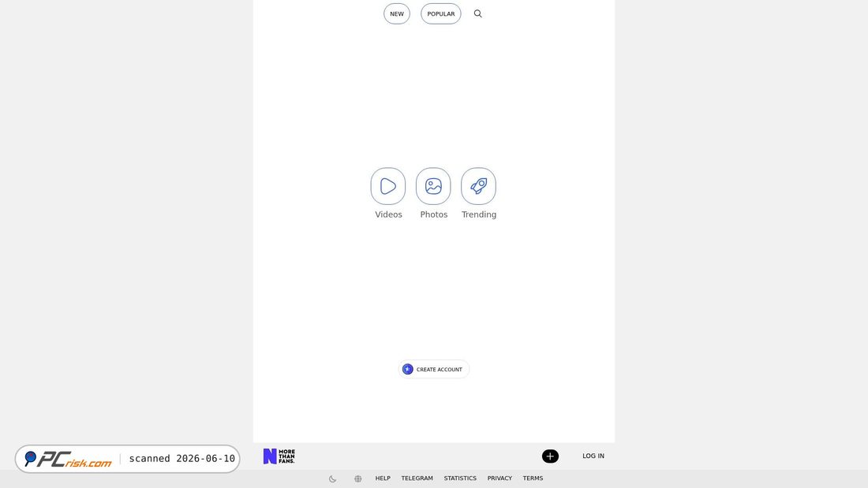Click the Photos text label
868x488 pixels.
[434, 214]
